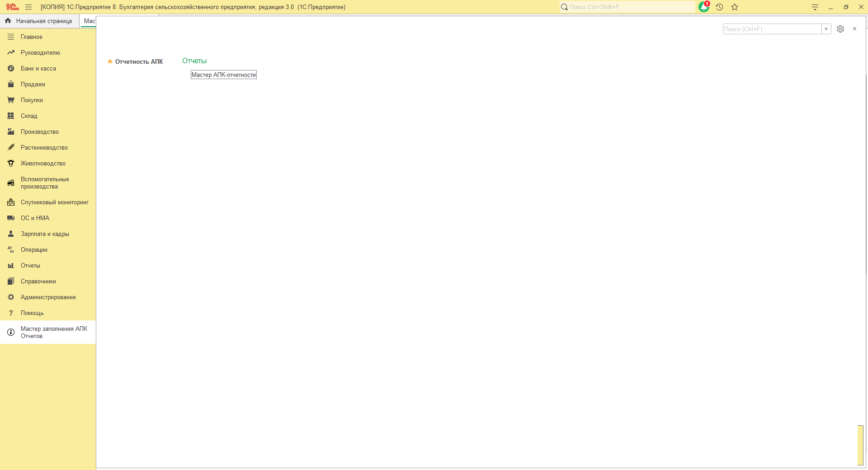Open the Банк и касса section
868x470 pixels.
(x=48, y=69)
